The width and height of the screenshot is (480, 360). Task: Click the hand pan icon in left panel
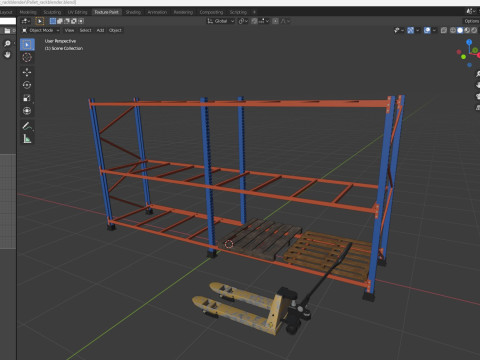7,55
